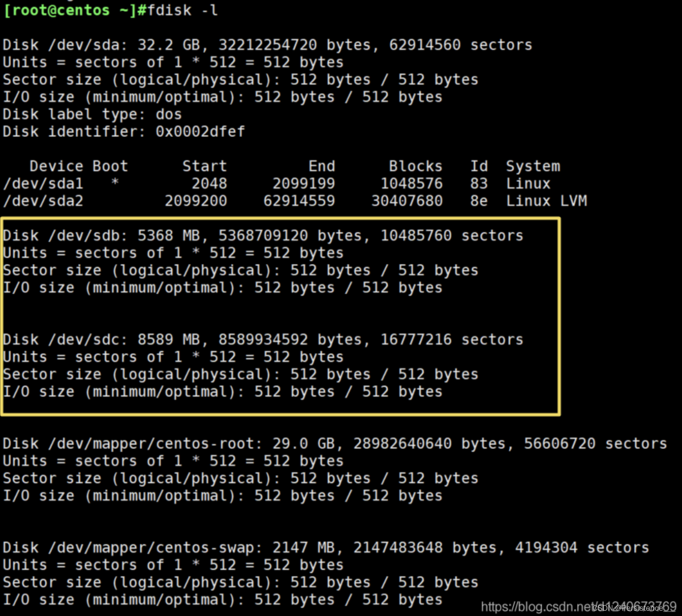
Task: Click '10485760 sectors' in sdb line
Action: (452, 236)
